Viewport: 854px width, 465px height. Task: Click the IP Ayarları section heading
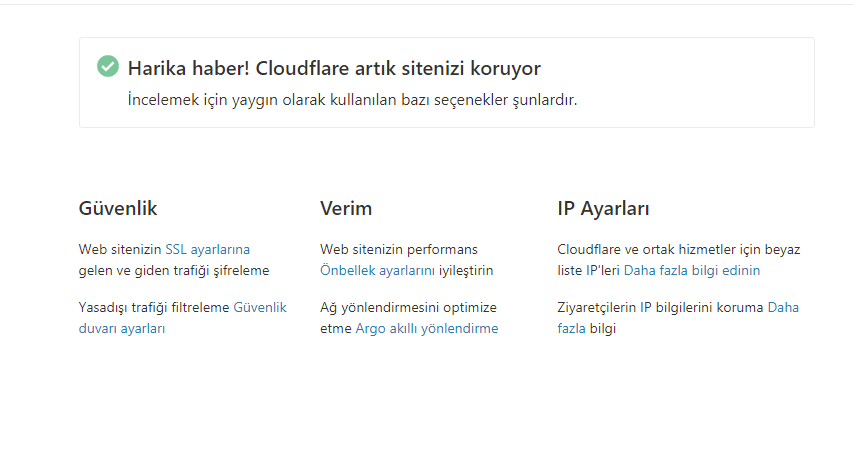click(x=603, y=209)
